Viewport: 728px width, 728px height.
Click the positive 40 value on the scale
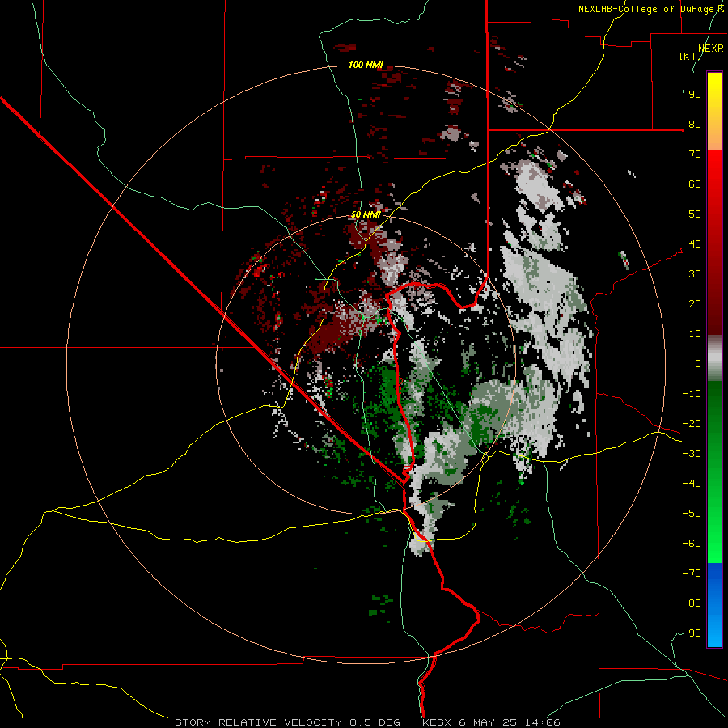click(695, 243)
